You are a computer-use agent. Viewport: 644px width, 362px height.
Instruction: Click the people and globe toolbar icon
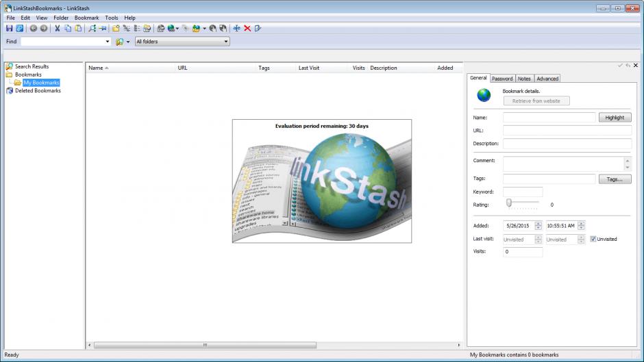coord(196,28)
